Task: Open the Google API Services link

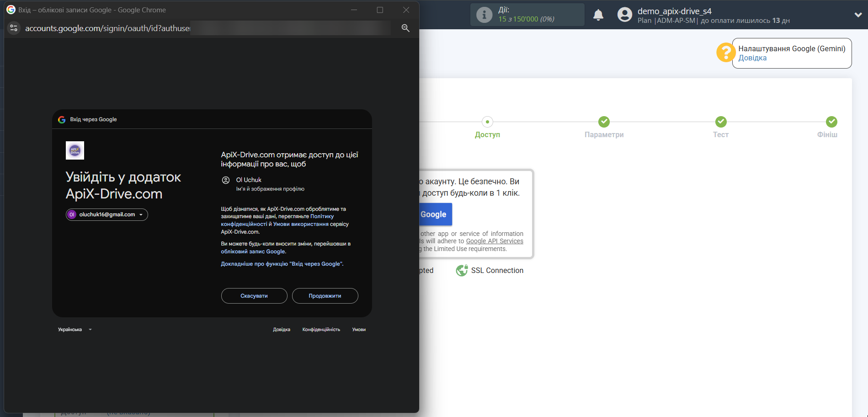Action: point(494,241)
